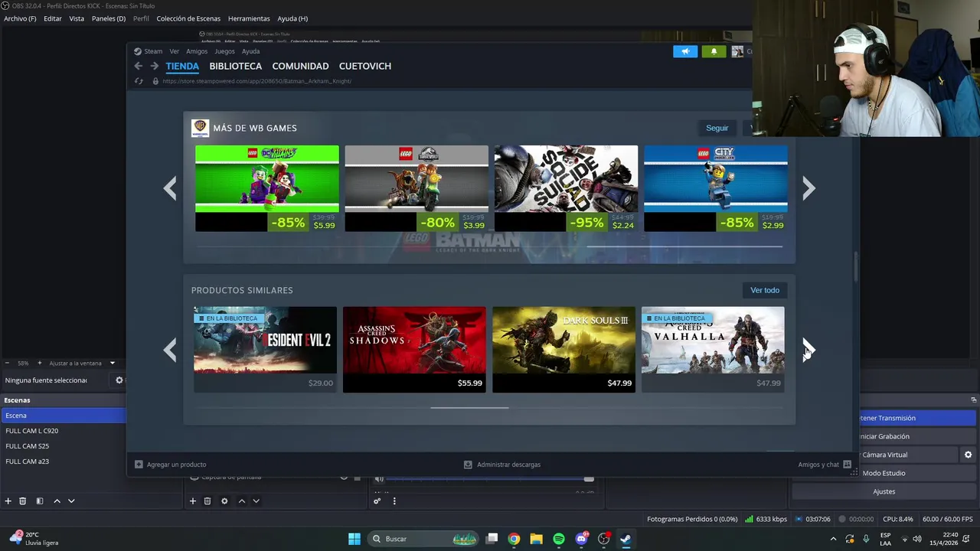Open OBS Editar menu
Image resolution: width=980 pixels, height=551 pixels.
coord(53,18)
